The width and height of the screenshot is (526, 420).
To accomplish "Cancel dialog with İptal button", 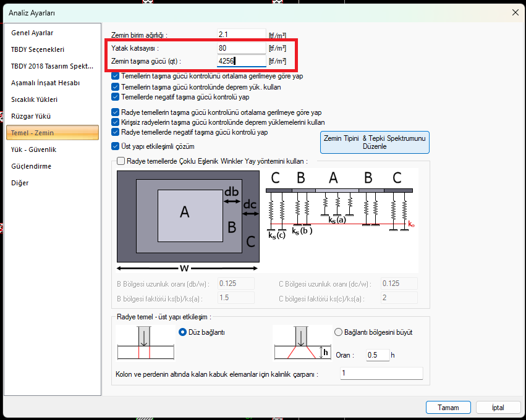I will (x=498, y=408).
